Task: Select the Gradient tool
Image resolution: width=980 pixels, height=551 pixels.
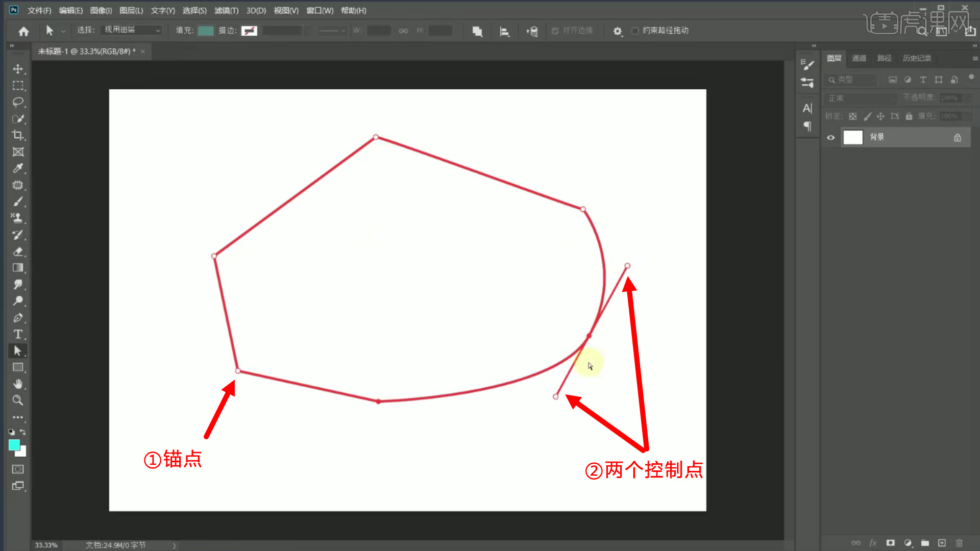Action: pyautogui.click(x=18, y=268)
